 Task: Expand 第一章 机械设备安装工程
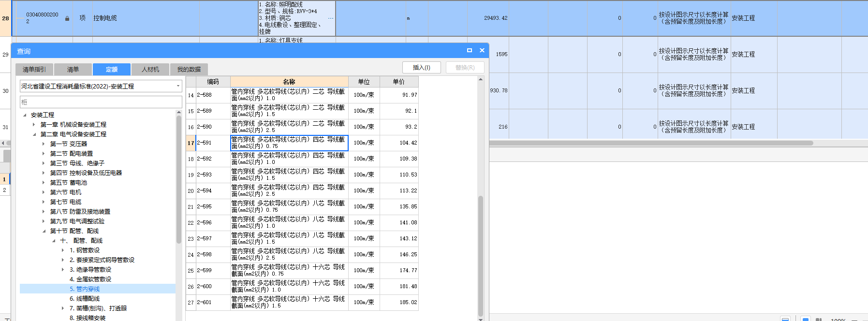(x=34, y=125)
